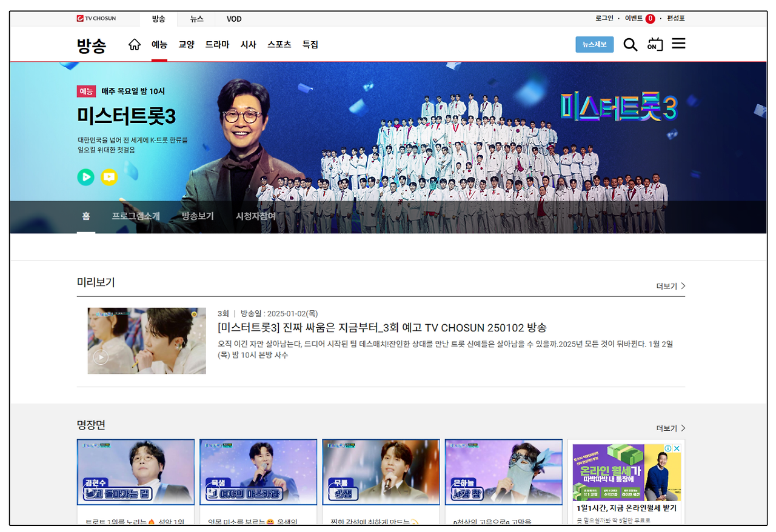Open the 편성표 link
This screenshot has height=532, width=776.
(676, 19)
